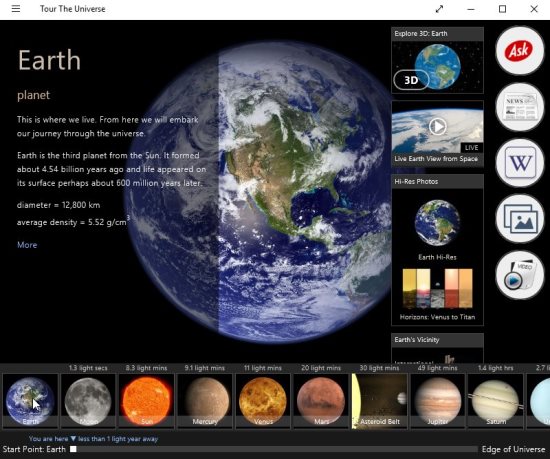Image resolution: width=550 pixels, height=459 pixels.
Task: Click the 49 light mins distance label
Action: pyautogui.click(x=437, y=368)
